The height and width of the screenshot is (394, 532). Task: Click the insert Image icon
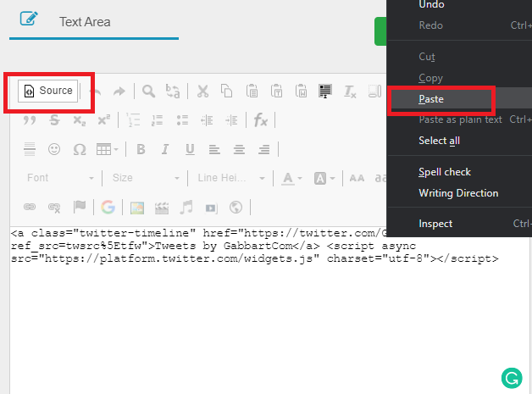137,208
